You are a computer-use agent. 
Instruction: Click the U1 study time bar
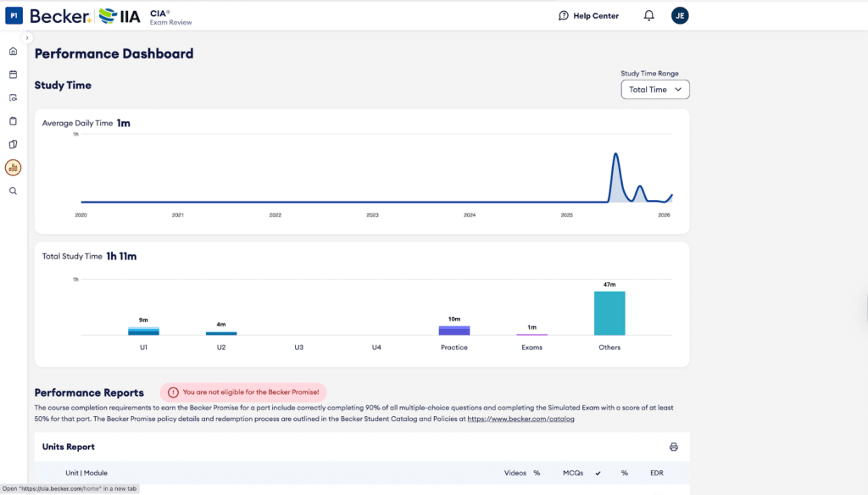[x=143, y=331]
